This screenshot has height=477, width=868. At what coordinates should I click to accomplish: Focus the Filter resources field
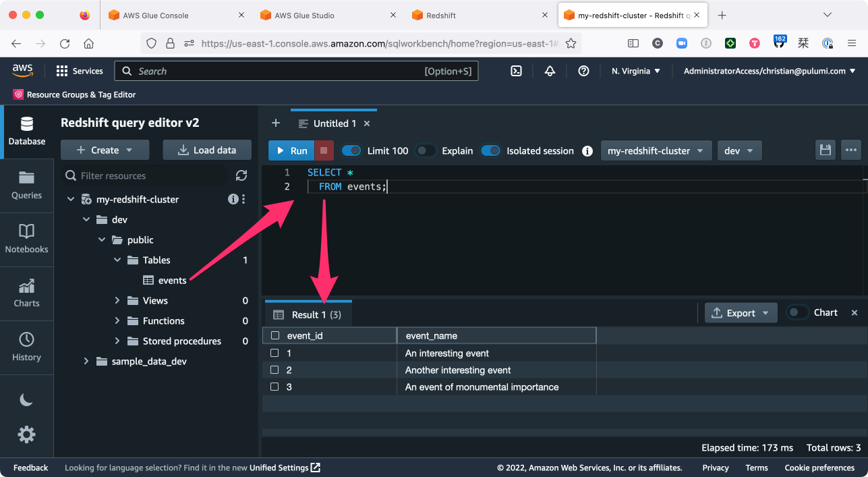coord(144,175)
